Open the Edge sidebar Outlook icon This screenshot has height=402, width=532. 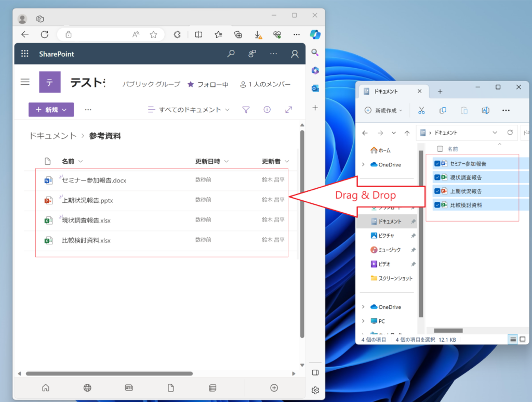coord(315,88)
